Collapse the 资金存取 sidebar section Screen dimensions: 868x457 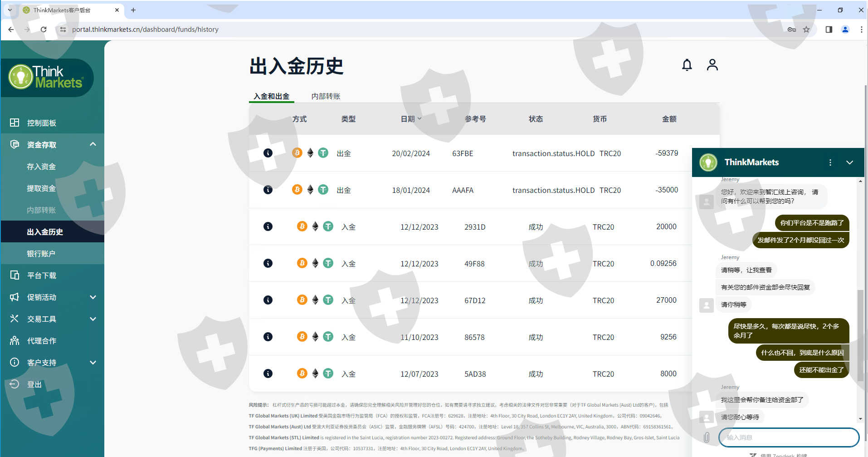pos(93,144)
